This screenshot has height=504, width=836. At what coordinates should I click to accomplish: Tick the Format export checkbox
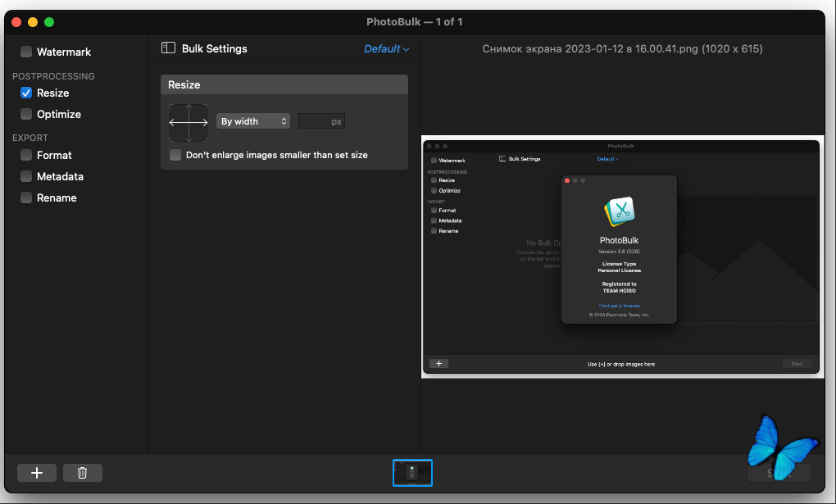26,155
